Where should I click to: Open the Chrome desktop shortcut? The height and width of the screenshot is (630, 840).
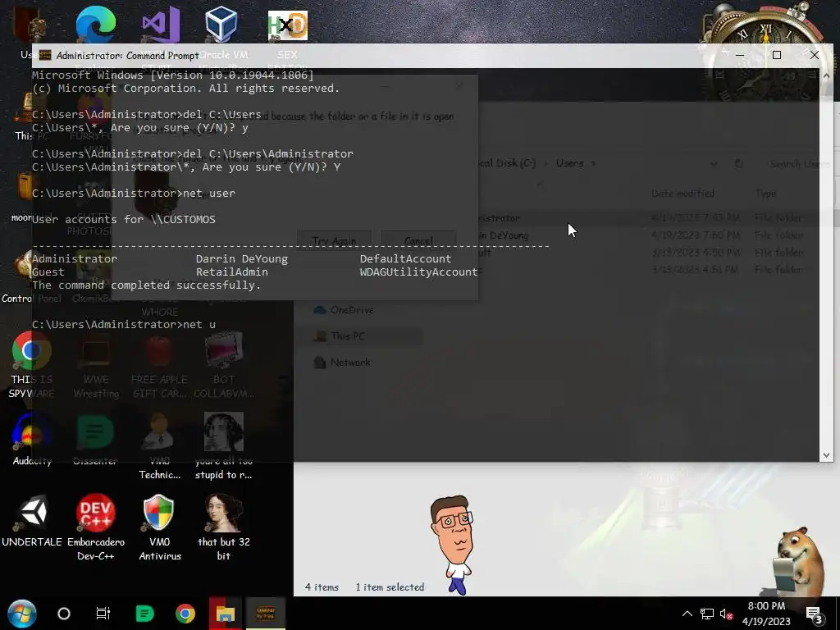(32, 350)
